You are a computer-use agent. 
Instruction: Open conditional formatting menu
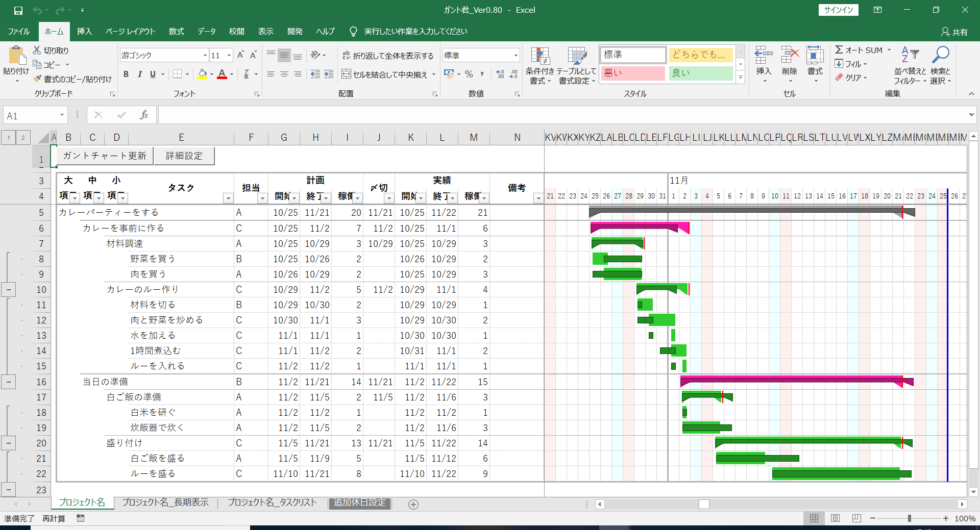pos(540,66)
